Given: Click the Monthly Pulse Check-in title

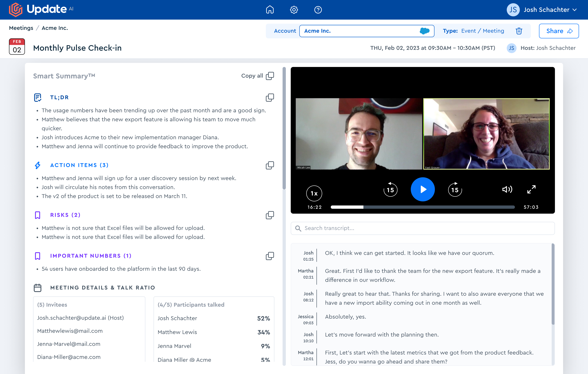Looking at the screenshot, I should pyautogui.click(x=77, y=48).
